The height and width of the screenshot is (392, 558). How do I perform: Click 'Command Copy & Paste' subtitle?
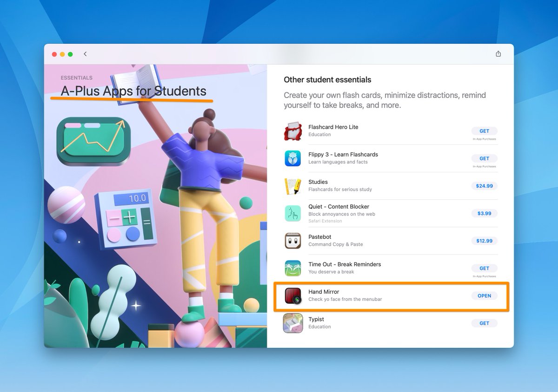coord(336,244)
